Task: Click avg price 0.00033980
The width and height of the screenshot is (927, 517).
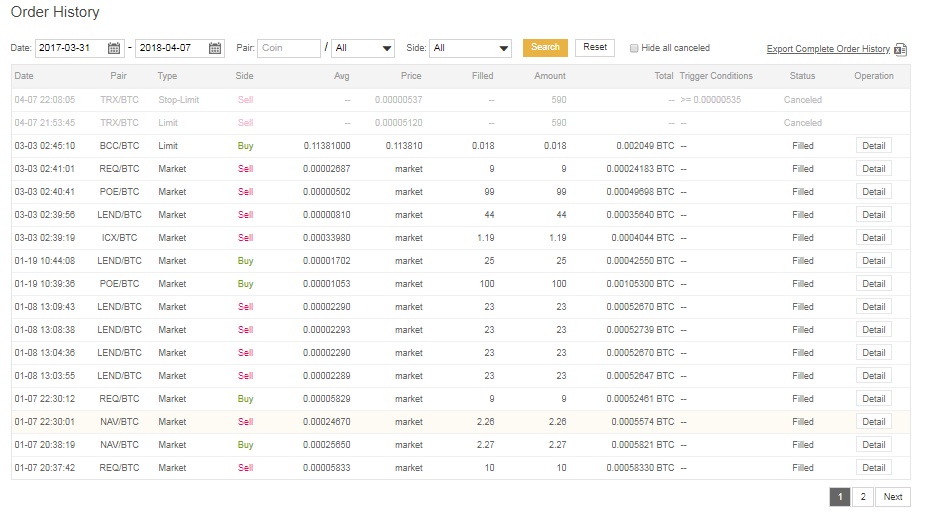Action: pos(326,238)
